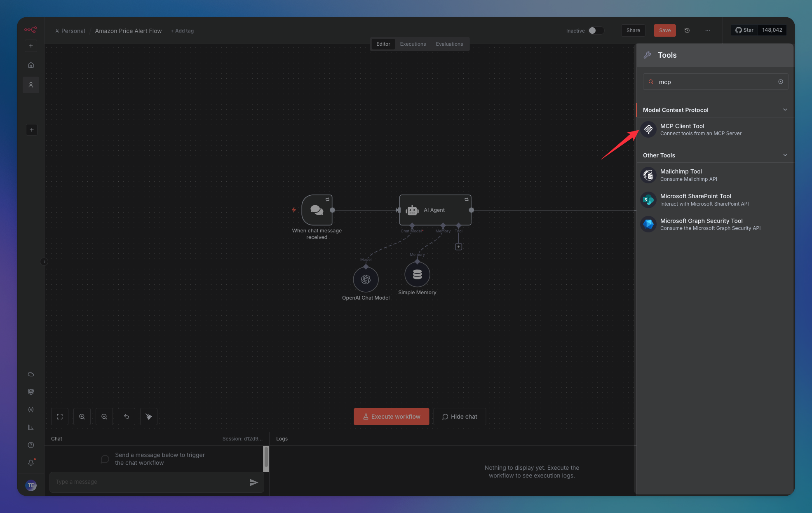Click the OpenAI Chat Model node

(x=366, y=280)
